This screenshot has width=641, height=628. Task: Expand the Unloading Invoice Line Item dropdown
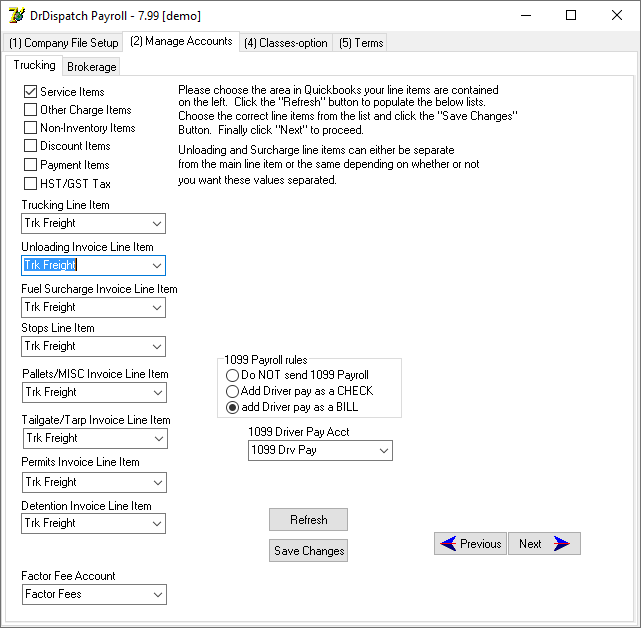click(x=157, y=266)
